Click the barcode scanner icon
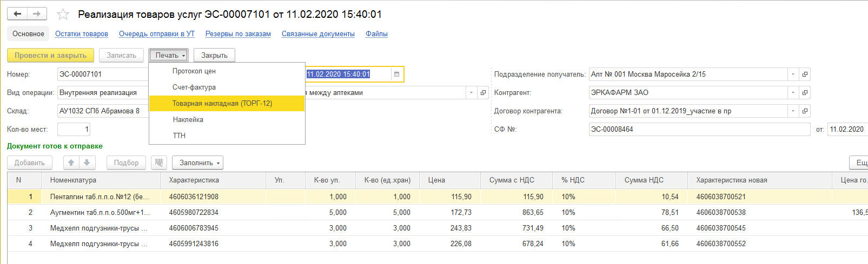868x264 pixels. [x=158, y=163]
